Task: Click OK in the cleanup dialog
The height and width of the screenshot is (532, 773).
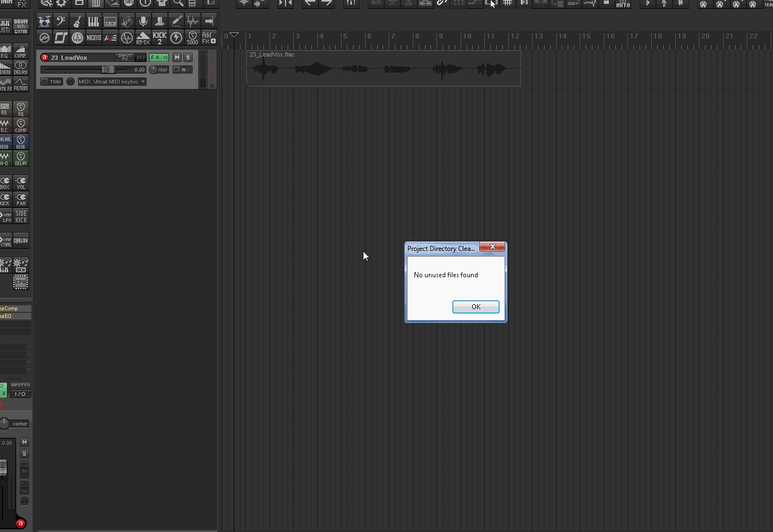Action: 476,307
